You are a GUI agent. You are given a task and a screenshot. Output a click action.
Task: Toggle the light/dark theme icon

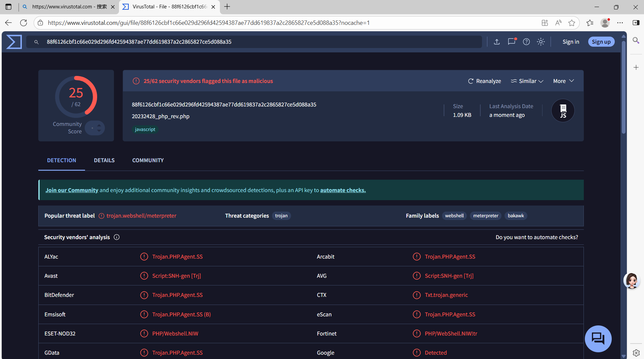(x=541, y=42)
